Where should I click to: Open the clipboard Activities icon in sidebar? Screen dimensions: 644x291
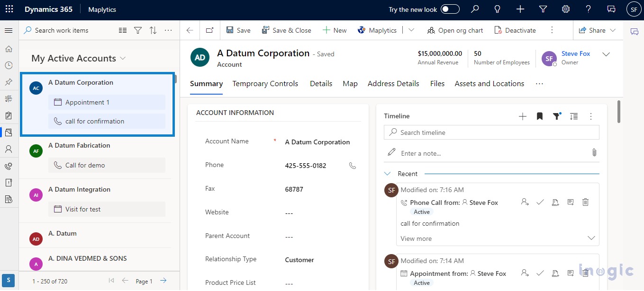(x=9, y=116)
